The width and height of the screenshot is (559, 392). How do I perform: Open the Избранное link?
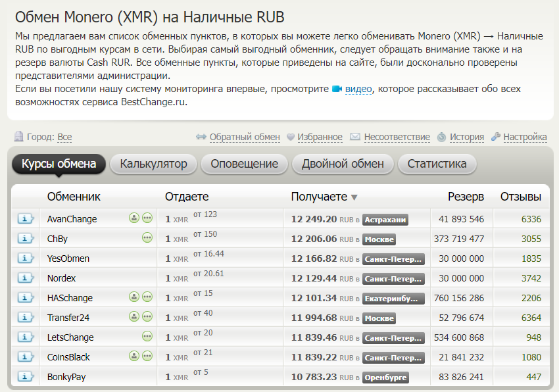pyautogui.click(x=320, y=137)
